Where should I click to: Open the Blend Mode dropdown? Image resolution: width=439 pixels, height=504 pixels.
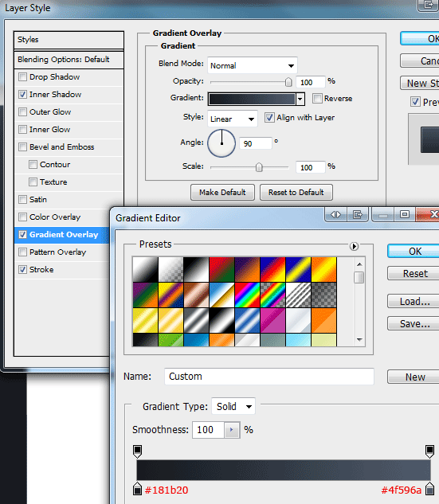click(x=253, y=65)
